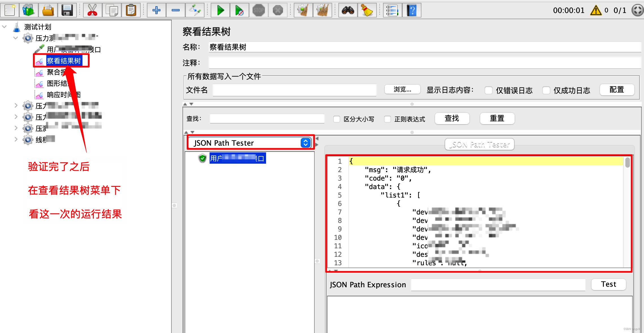This screenshot has width=644, height=333.
Task: Click the Test button
Action: 608,284
